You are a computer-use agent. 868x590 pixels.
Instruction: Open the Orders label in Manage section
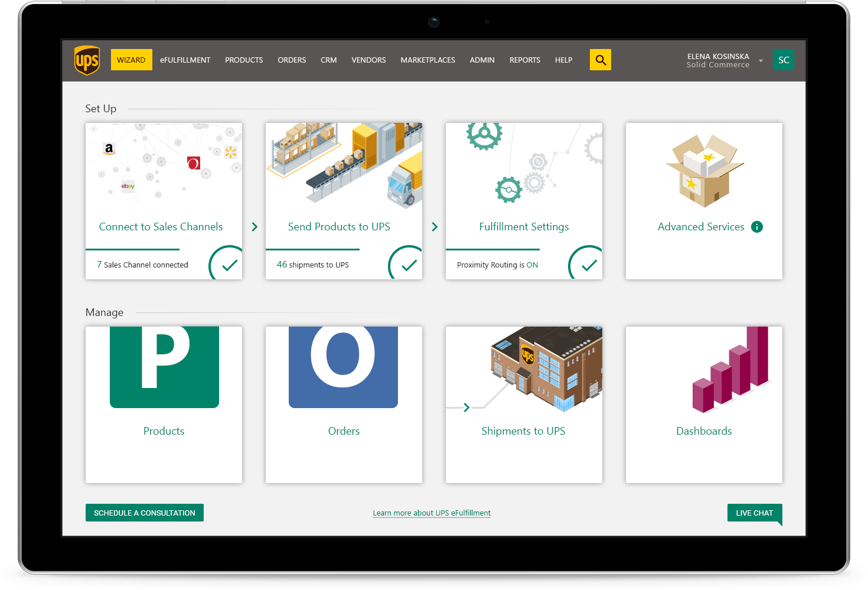tap(344, 431)
